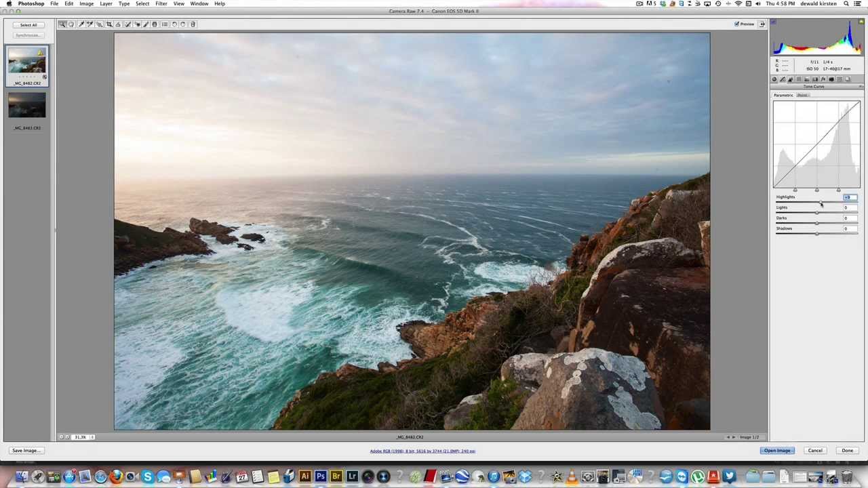
Task: Select the Straighten tool
Action: click(x=118, y=24)
